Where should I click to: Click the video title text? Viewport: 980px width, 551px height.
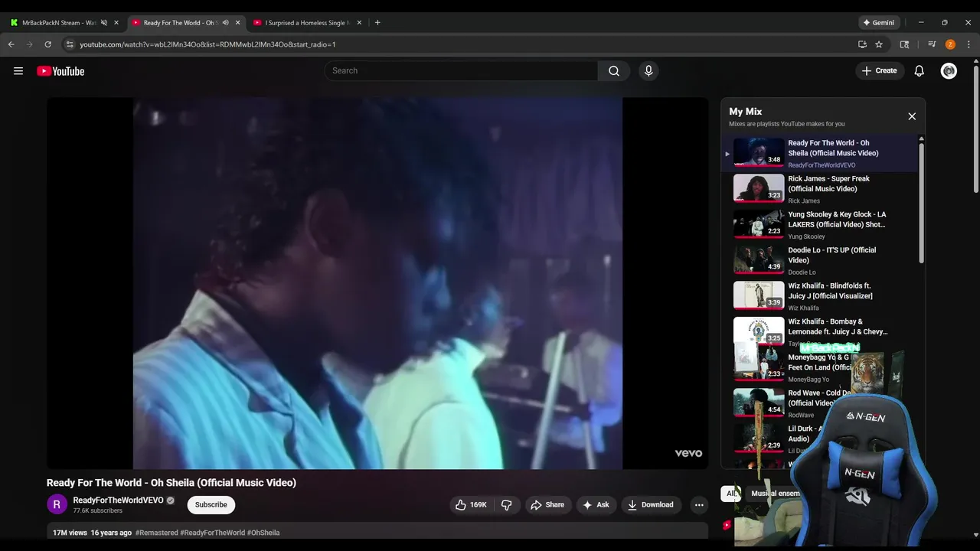[x=171, y=483]
